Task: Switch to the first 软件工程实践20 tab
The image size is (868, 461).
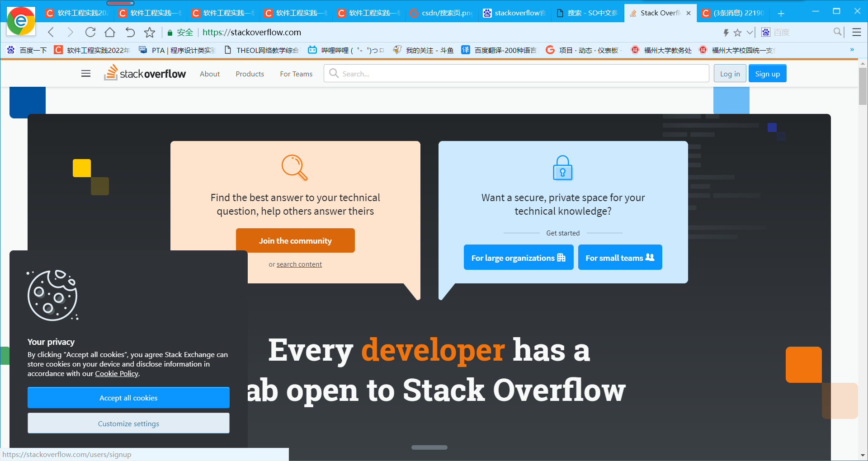Action: (x=78, y=13)
